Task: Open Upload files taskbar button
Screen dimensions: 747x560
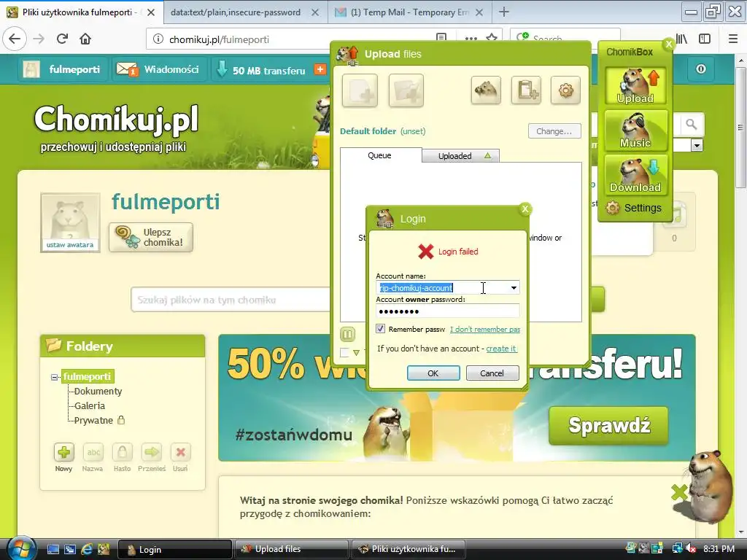Action: (x=291, y=549)
